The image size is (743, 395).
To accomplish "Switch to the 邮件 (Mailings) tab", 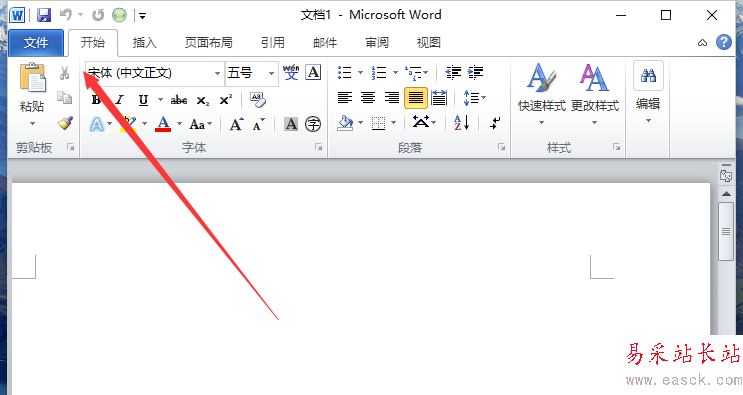I will [325, 43].
